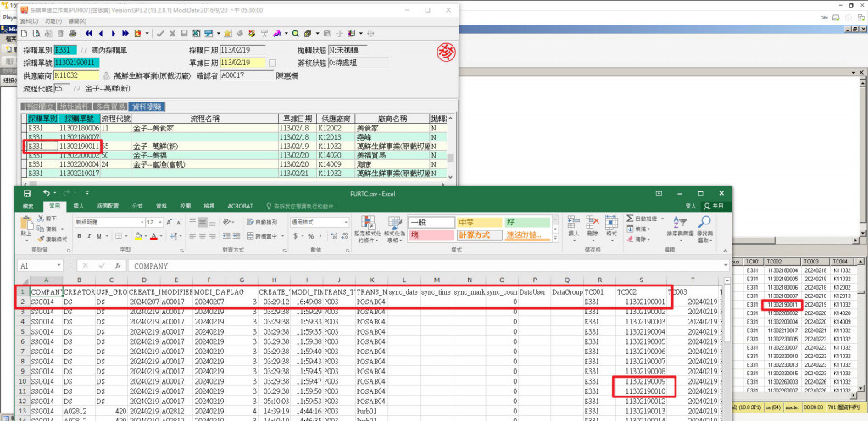Image resolution: width=868 pixels, height=421 pixels.
Task: Jump to first record with double-left arrow
Action: click(88, 33)
